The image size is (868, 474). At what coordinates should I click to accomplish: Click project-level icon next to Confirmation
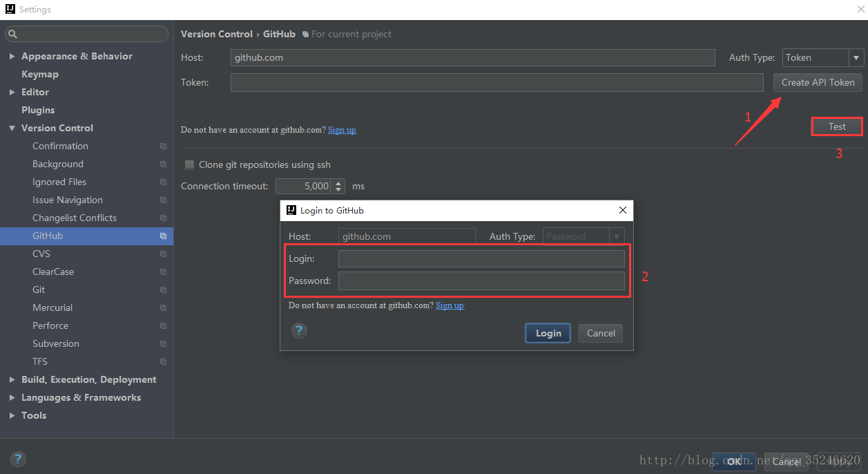click(x=163, y=146)
